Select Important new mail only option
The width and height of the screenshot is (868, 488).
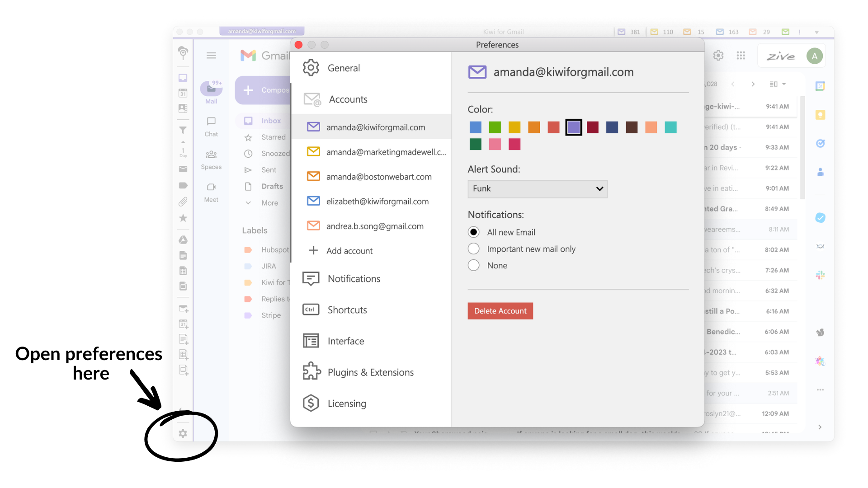tap(473, 249)
